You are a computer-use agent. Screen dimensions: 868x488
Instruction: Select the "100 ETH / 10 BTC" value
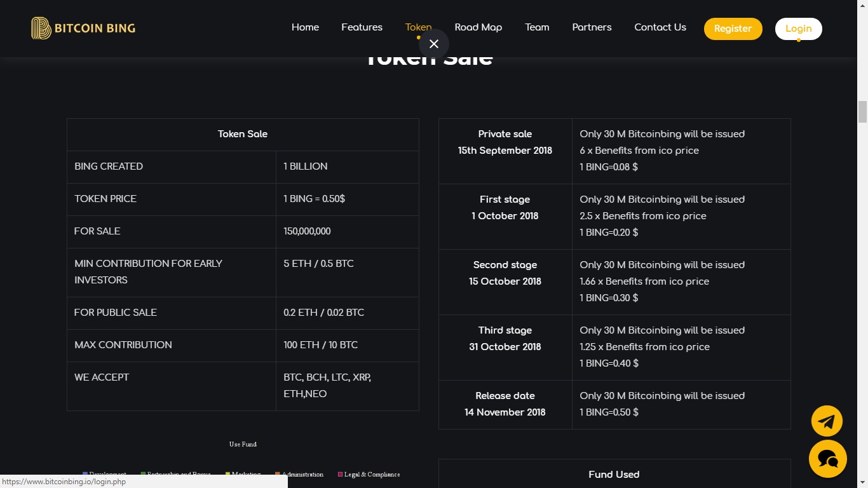click(x=321, y=345)
